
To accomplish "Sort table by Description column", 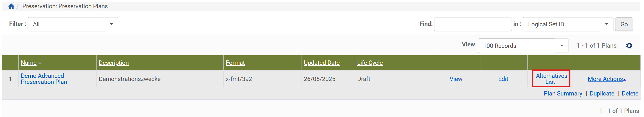I will pyautogui.click(x=114, y=63).
